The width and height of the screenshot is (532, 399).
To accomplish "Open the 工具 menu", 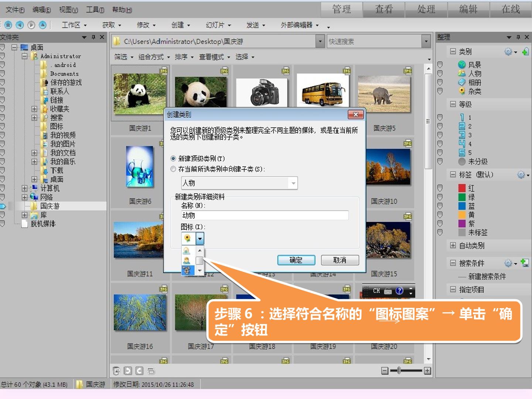I will [x=95, y=10].
